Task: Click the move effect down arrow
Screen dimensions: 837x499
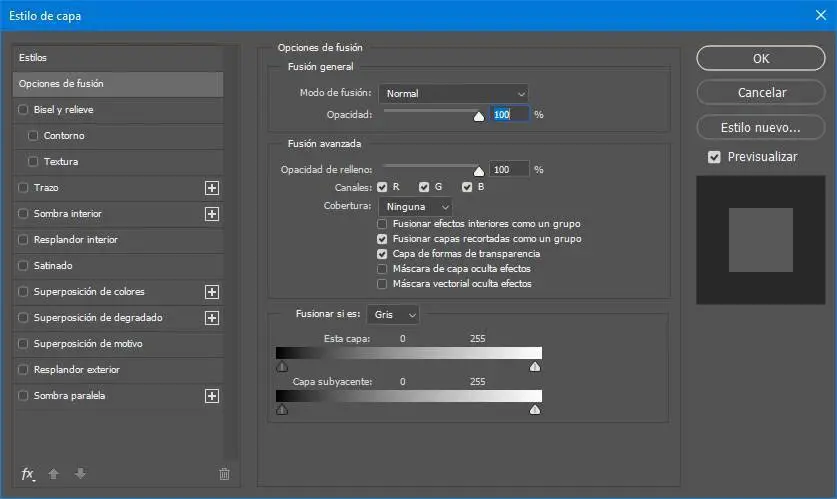Action: 80,473
